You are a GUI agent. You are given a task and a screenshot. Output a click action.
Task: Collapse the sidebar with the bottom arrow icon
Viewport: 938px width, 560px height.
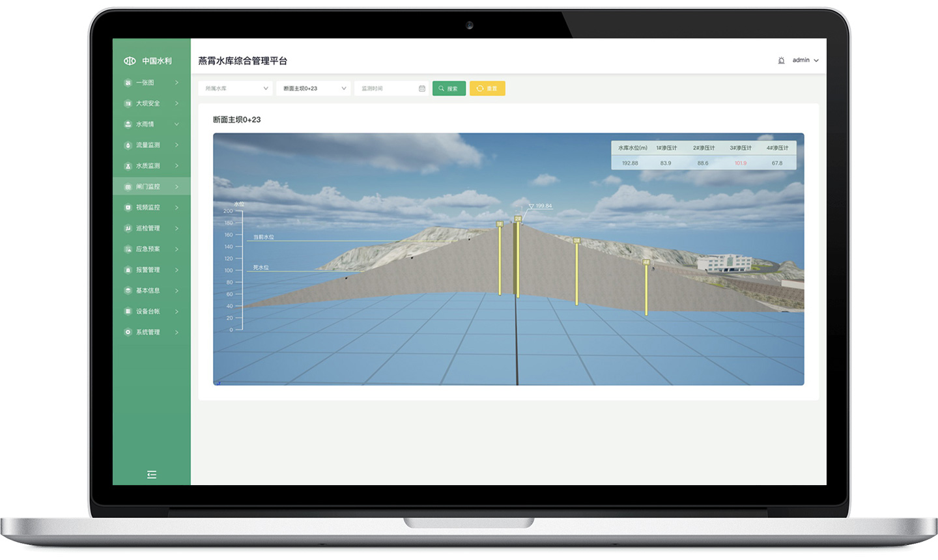(151, 475)
